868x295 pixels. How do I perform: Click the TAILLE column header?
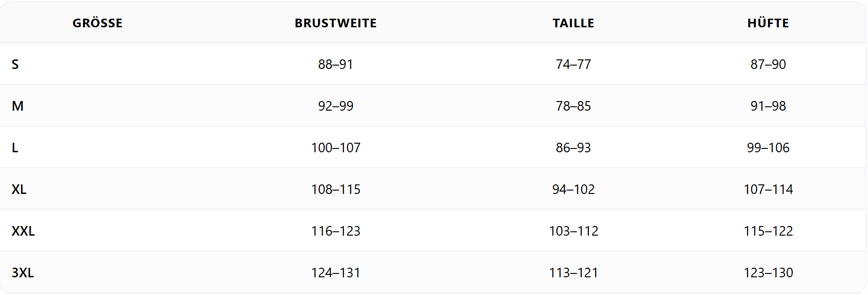(x=573, y=23)
